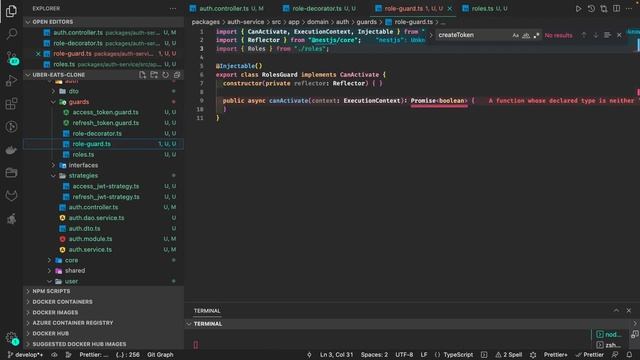Click develop branch in status bar

[26, 355]
